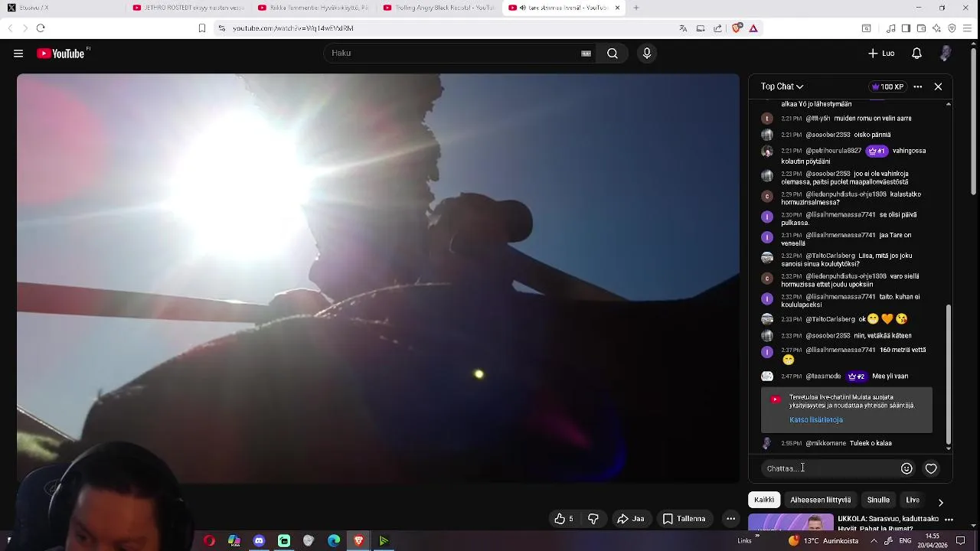Show next filter chips with arrow
The image size is (980, 551).
[x=940, y=503]
